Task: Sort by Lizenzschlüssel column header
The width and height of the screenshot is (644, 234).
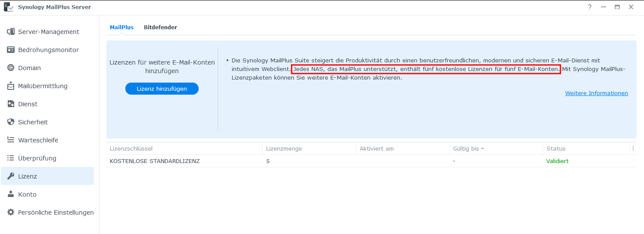Action: click(x=131, y=149)
